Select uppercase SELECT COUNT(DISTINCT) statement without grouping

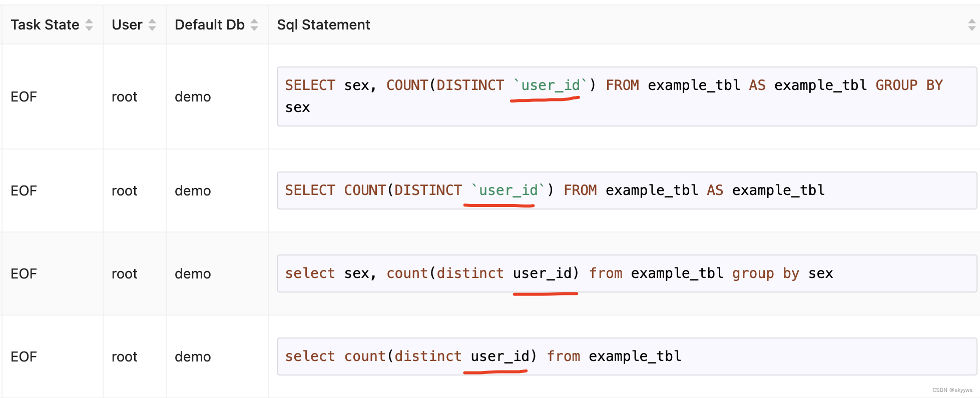[x=627, y=190]
